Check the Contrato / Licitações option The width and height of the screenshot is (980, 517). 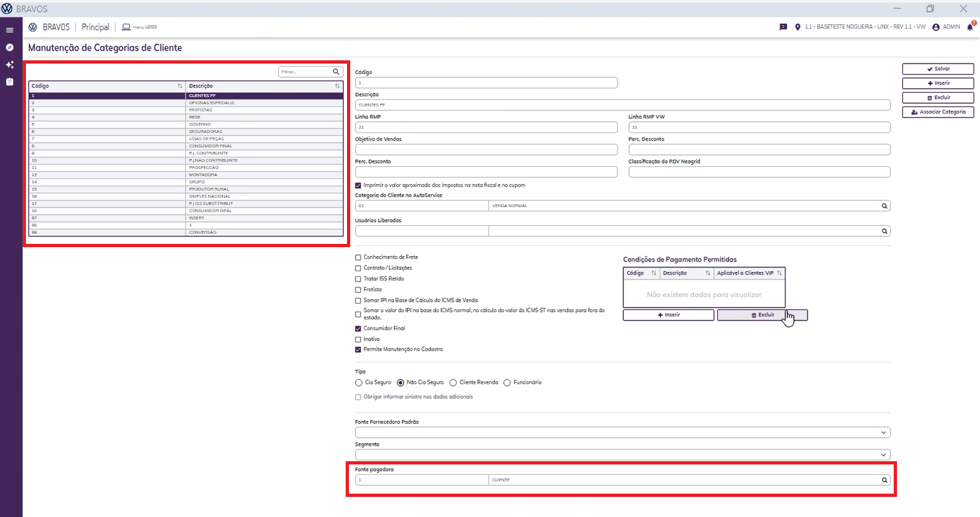pos(358,268)
